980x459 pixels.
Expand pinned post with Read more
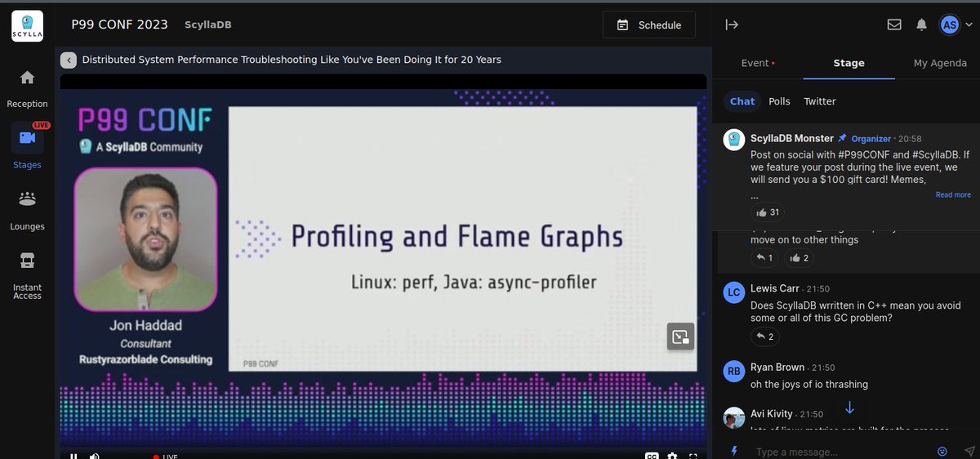pyautogui.click(x=953, y=194)
